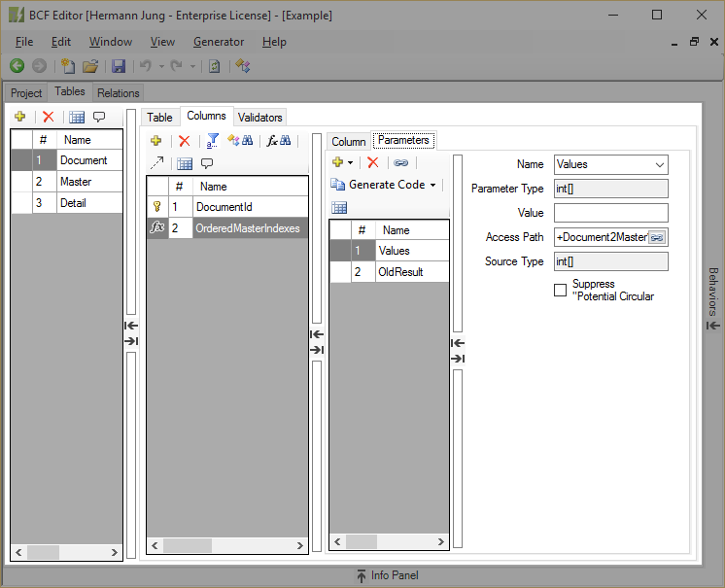Image resolution: width=725 pixels, height=588 pixels.
Task: Open the Undo history dropdown arrow
Action: point(161,66)
